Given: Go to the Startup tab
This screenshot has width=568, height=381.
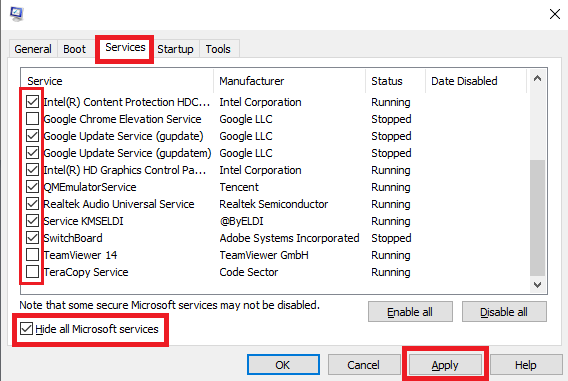Looking at the screenshot, I should point(175,49).
